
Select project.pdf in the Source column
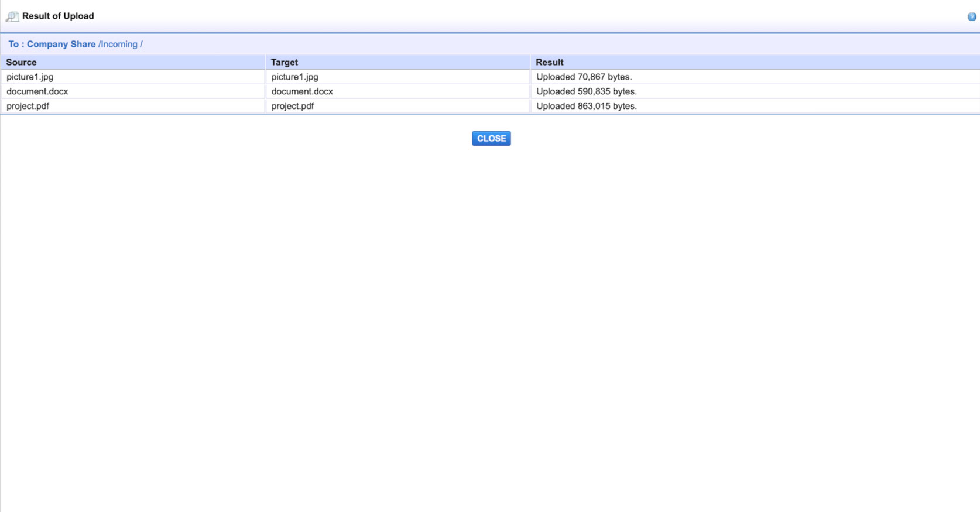tap(28, 106)
